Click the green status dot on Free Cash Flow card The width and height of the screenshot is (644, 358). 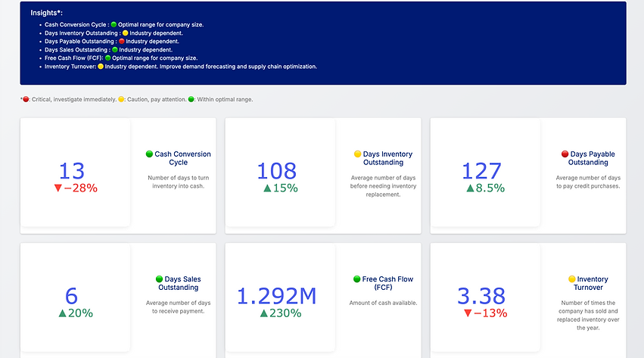coord(357,279)
